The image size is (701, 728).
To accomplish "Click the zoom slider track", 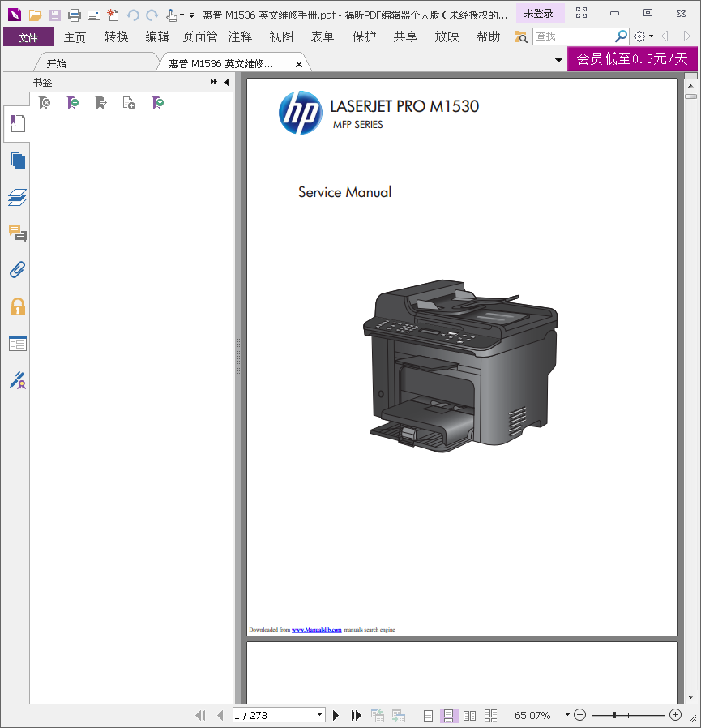I will (627, 715).
